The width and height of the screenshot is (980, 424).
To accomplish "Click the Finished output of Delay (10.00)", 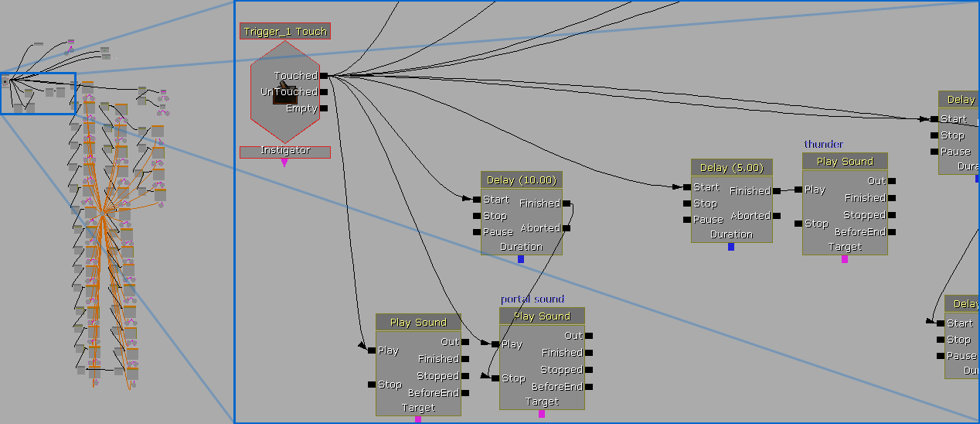I will 567,203.
